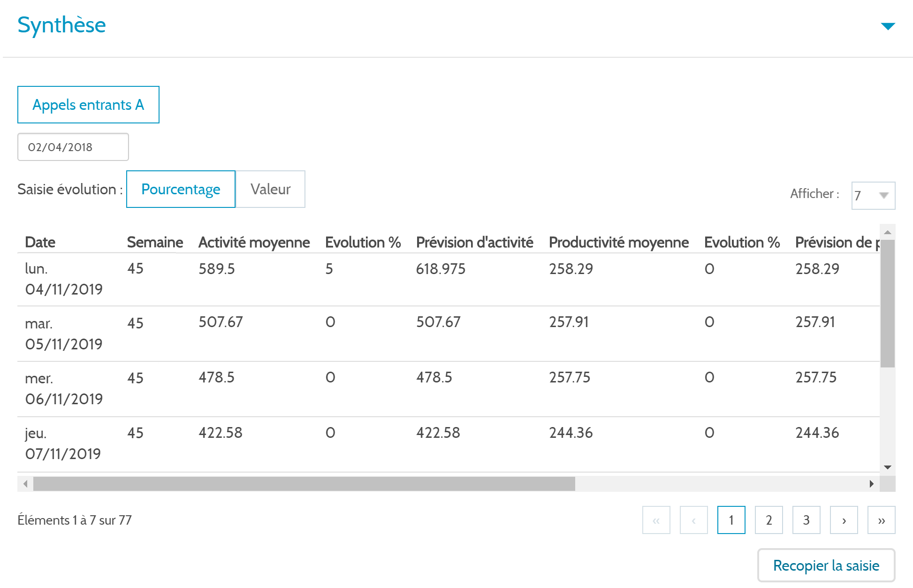
Task: Go to the next page arrow
Action: pos(844,520)
